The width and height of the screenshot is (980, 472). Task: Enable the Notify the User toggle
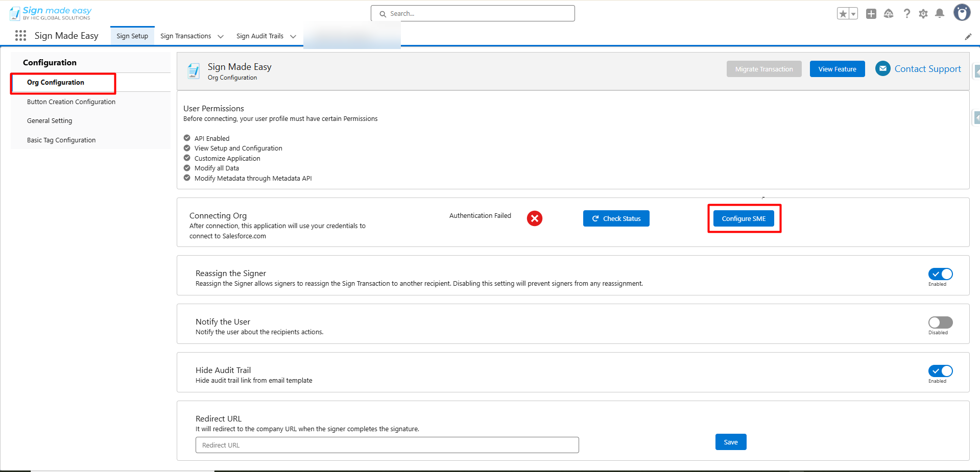tap(940, 322)
